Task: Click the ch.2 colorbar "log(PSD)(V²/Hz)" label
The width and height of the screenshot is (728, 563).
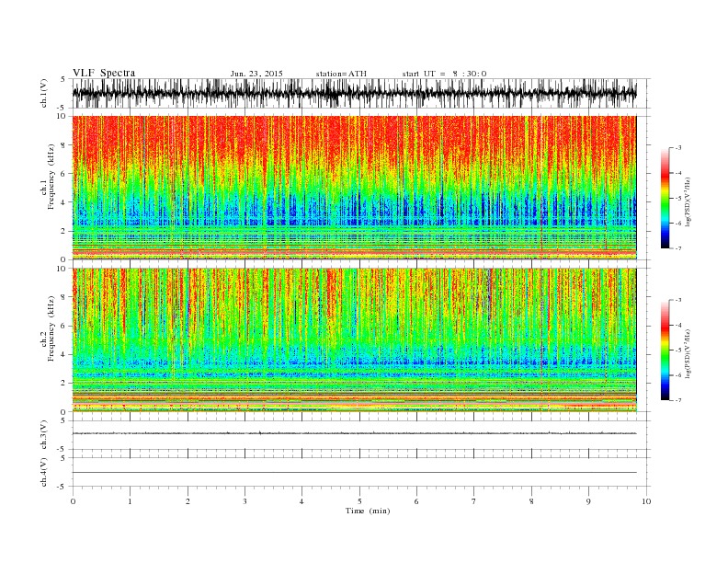Action: tap(688, 353)
